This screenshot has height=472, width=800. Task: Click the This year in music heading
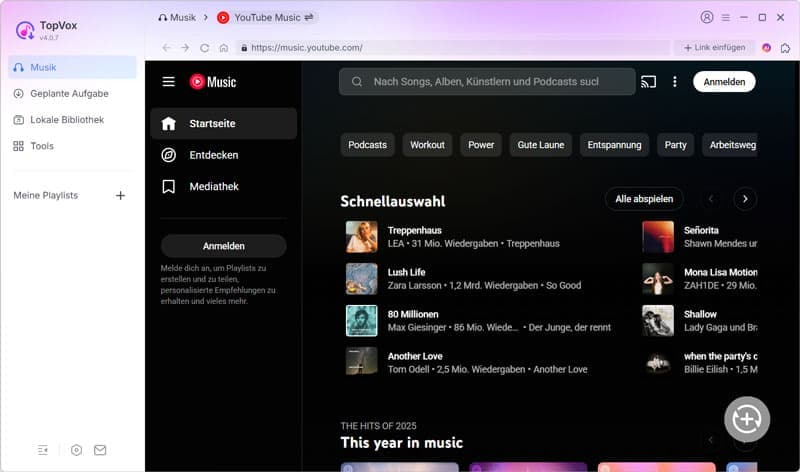tap(402, 442)
